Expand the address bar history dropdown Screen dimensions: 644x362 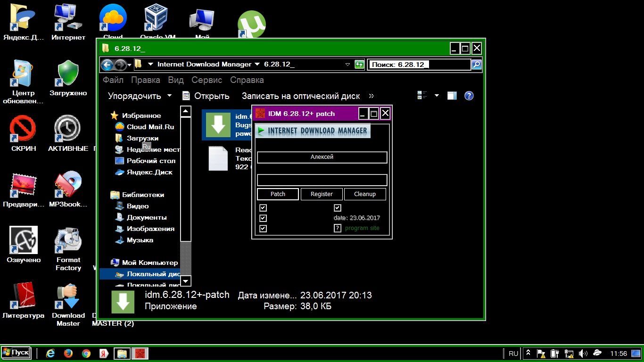(348, 65)
